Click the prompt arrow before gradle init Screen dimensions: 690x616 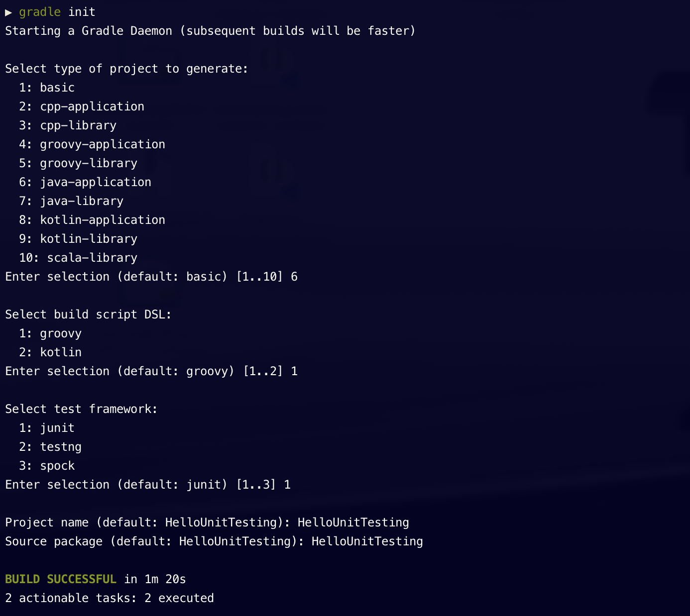(x=8, y=12)
